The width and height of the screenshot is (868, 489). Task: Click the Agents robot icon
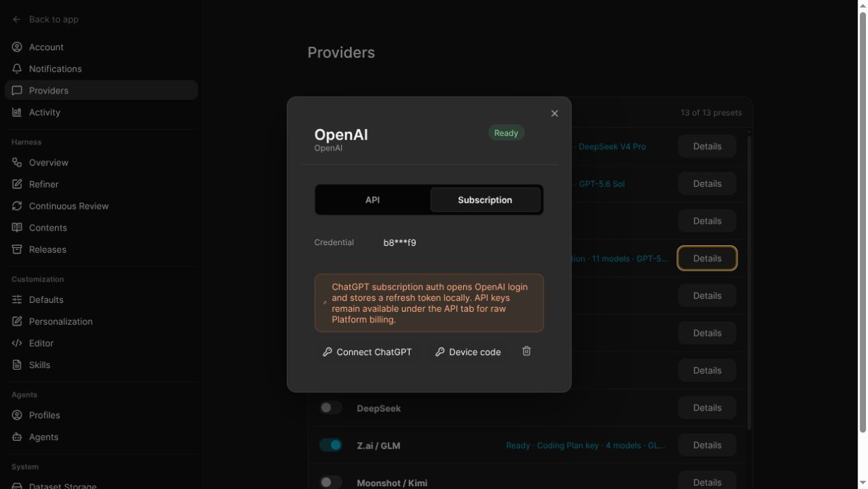click(x=17, y=437)
